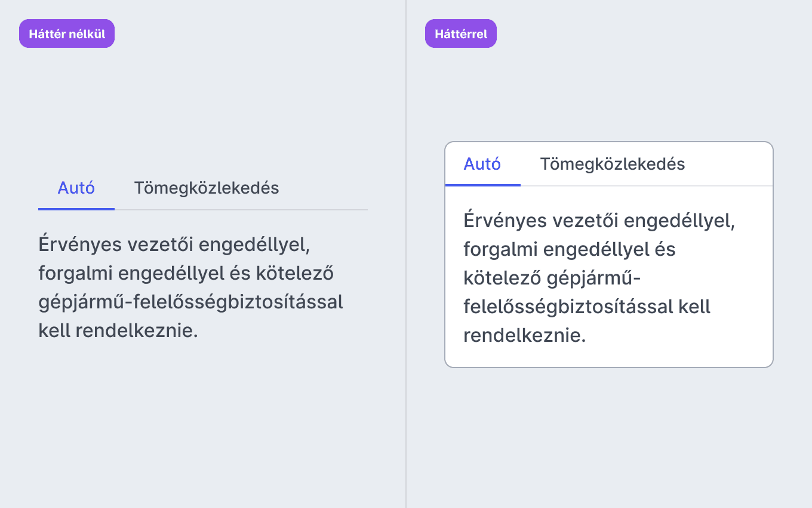Open Tömegközlekedés tab inside white card
The height and width of the screenshot is (508, 812).
pos(613,164)
